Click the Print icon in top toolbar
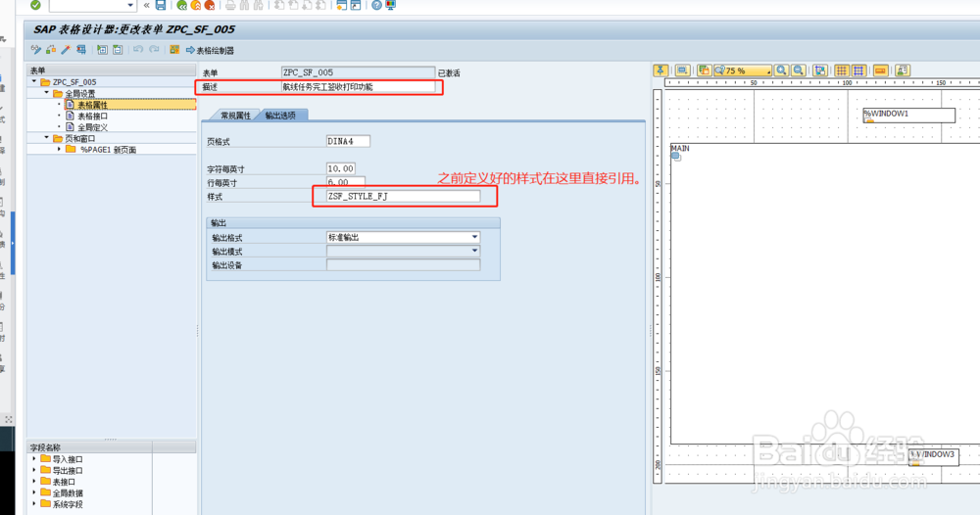Image resolution: width=980 pixels, height=515 pixels. click(230, 5)
